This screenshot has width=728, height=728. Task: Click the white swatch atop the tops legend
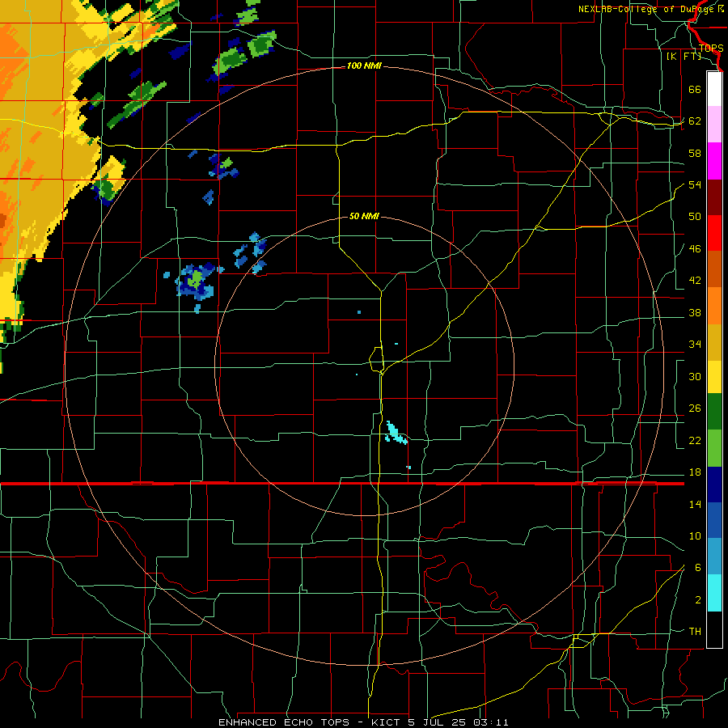pos(714,89)
